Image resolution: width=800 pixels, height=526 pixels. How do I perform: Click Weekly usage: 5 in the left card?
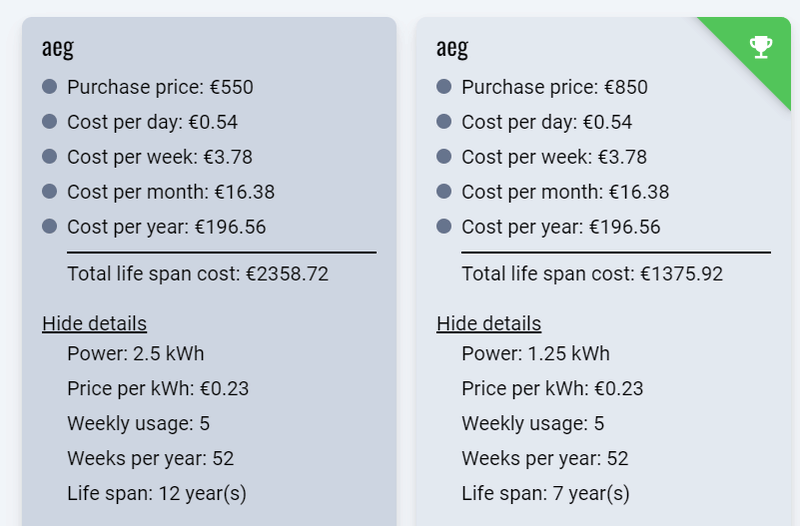[x=138, y=423]
